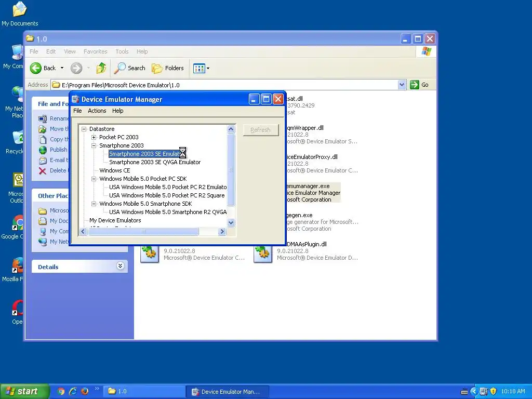Open the Edit menu in Explorer window
This screenshot has height=399, width=532.
pyautogui.click(x=51, y=51)
